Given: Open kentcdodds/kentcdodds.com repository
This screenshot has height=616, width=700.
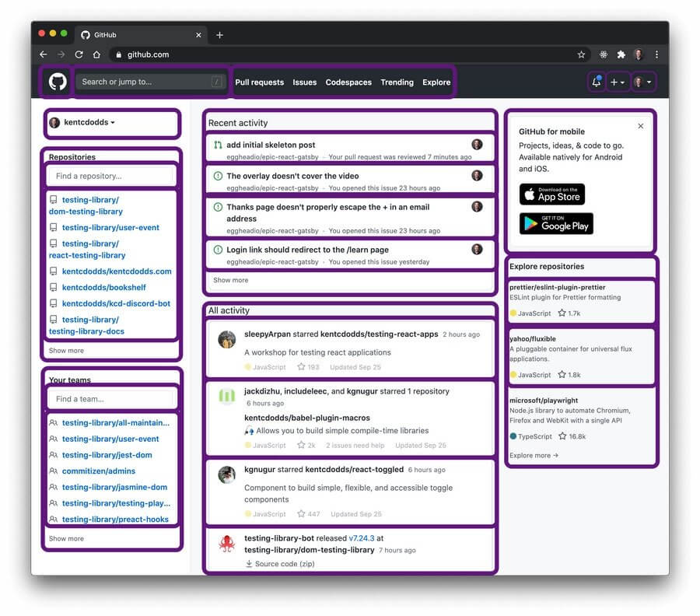Looking at the screenshot, I should click(117, 271).
